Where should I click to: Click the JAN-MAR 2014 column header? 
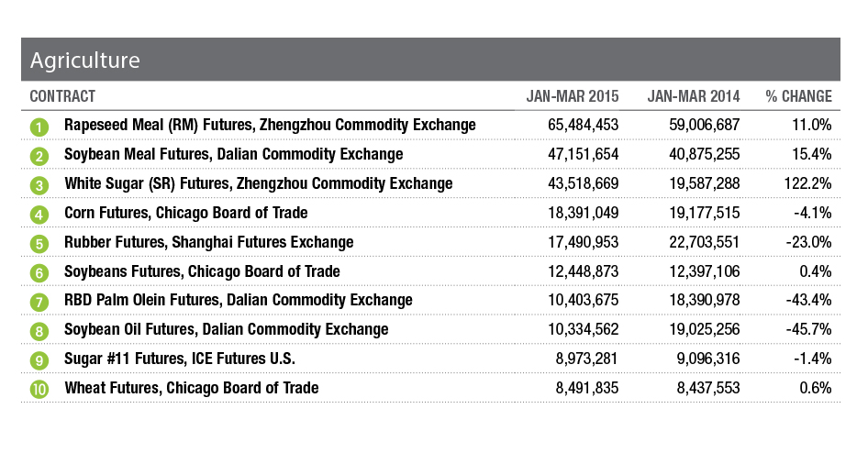pyautogui.click(x=693, y=96)
